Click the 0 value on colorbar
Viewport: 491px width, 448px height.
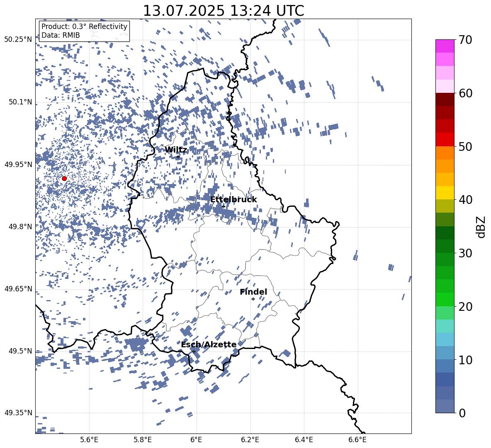[462, 413]
